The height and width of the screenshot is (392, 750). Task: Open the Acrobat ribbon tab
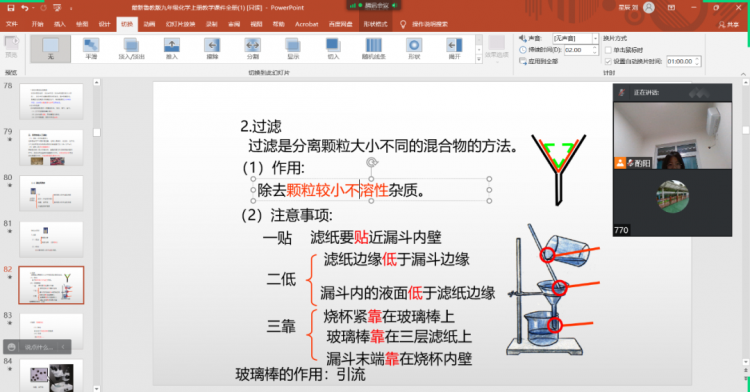[307, 24]
